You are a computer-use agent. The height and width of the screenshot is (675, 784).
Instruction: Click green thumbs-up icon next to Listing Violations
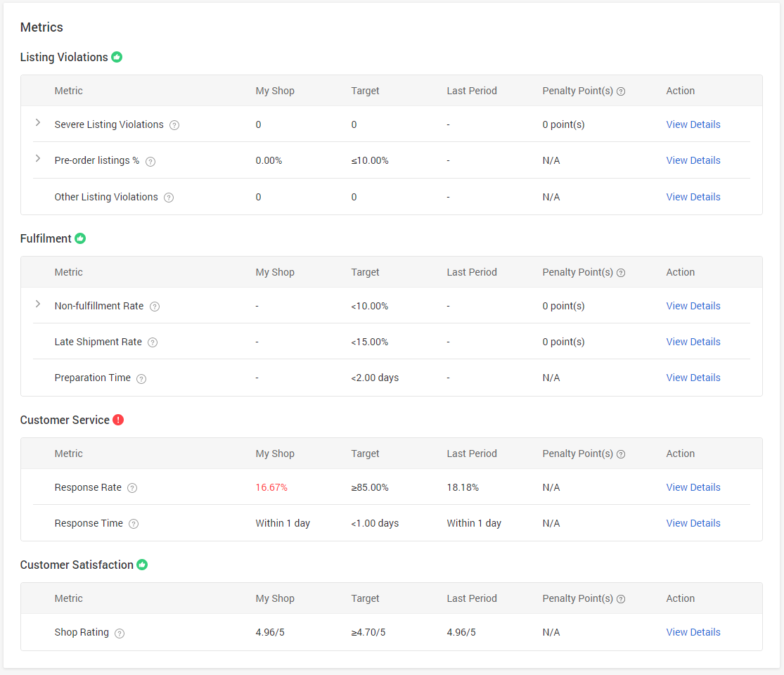[x=117, y=57]
